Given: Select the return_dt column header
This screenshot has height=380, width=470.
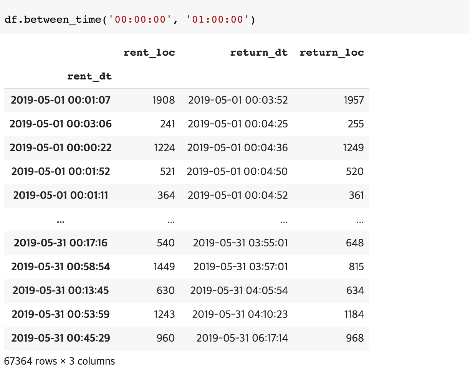Looking at the screenshot, I should [259, 53].
